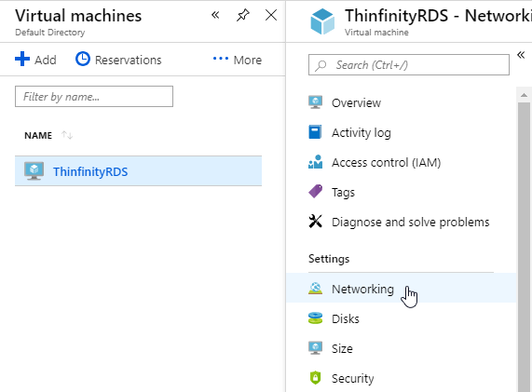Open the Size settings item

pos(342,348)
